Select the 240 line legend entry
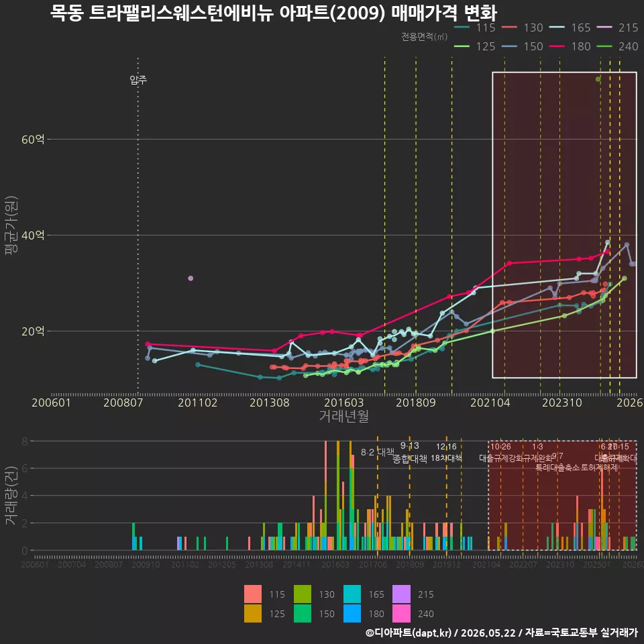Image resolution: width=644 pixels, height=644 pixels. coord(618,46)
